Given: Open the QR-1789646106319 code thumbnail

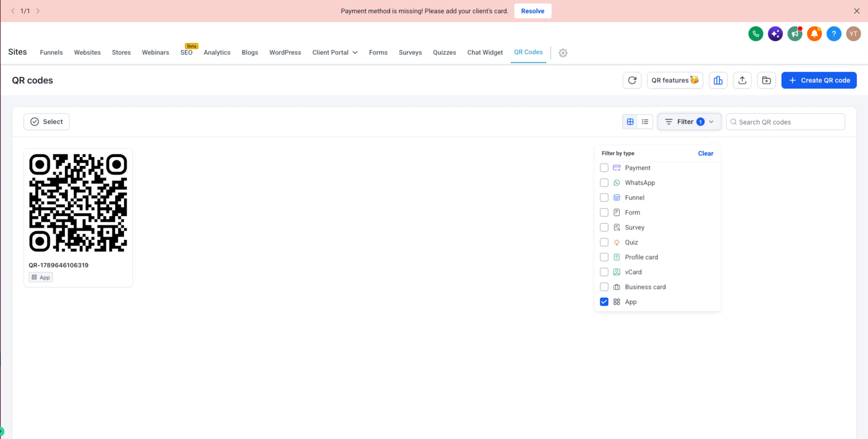Looking at the screenshot, I should coord(78,203).
